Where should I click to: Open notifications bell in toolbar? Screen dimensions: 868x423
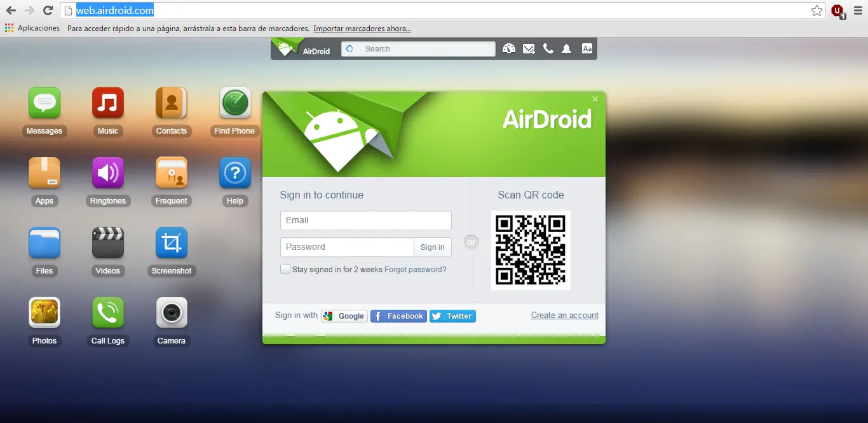(567, 48)
